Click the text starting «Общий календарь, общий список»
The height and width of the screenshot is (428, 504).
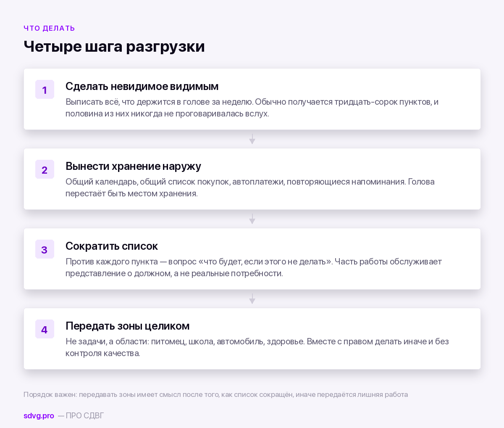point(250,188)
